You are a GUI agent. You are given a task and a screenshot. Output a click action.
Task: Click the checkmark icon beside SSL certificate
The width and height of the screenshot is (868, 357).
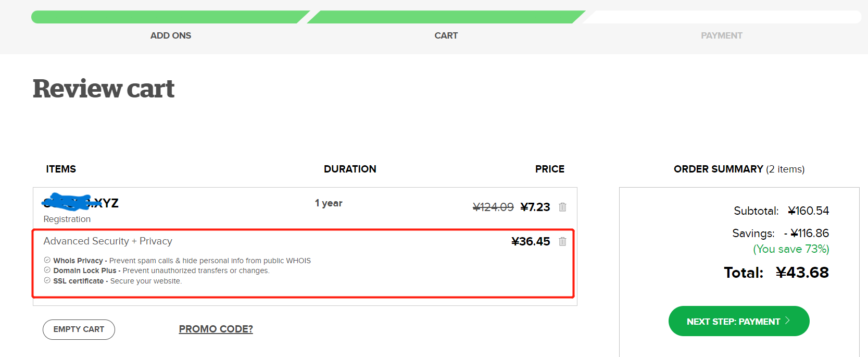47,280
